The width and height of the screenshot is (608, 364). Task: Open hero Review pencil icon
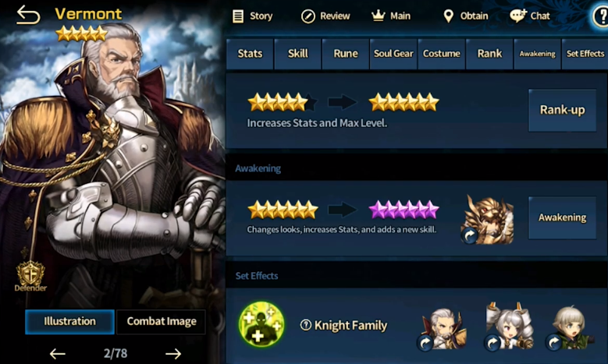click(308, 16)
